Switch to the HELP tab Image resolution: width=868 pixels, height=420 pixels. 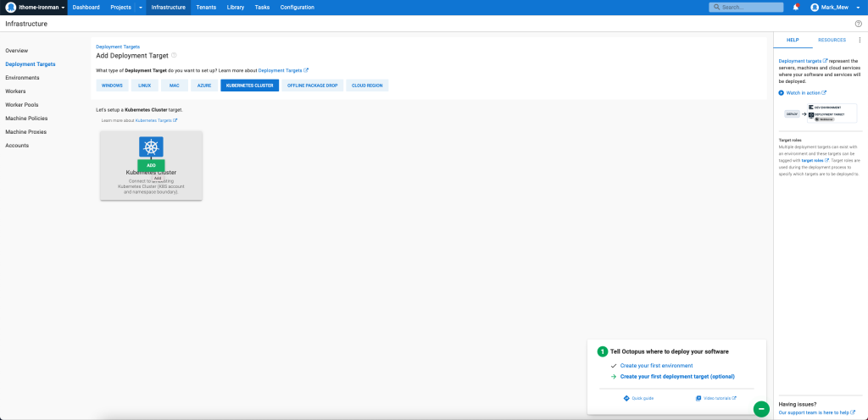[793, 41]
